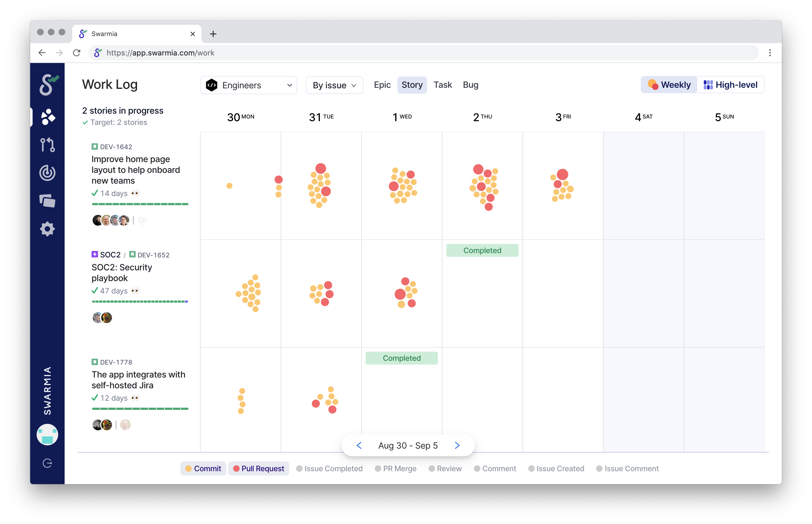Screen dimensions: 812x524
Task: Enable the Issue Completed legend filter
Action: pyautogui.click(x=329, y=469)
